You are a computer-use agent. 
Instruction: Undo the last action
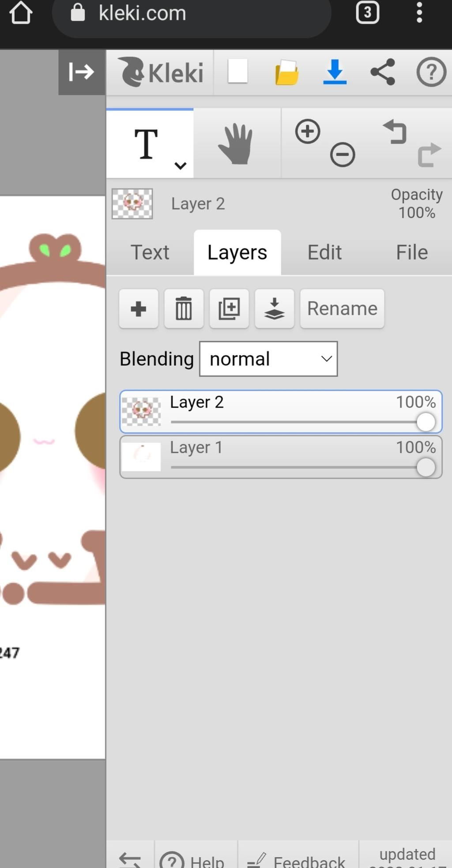[x=395, y=132]
